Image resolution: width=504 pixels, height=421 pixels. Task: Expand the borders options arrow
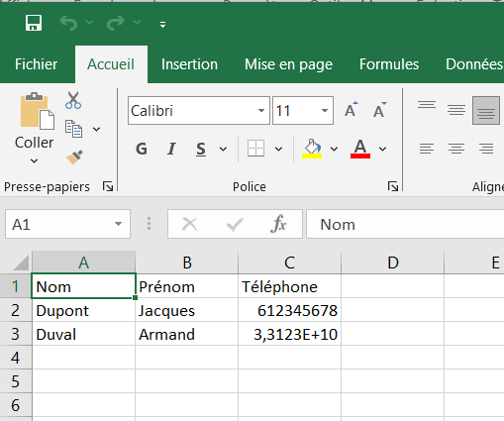tap(278, 150)
